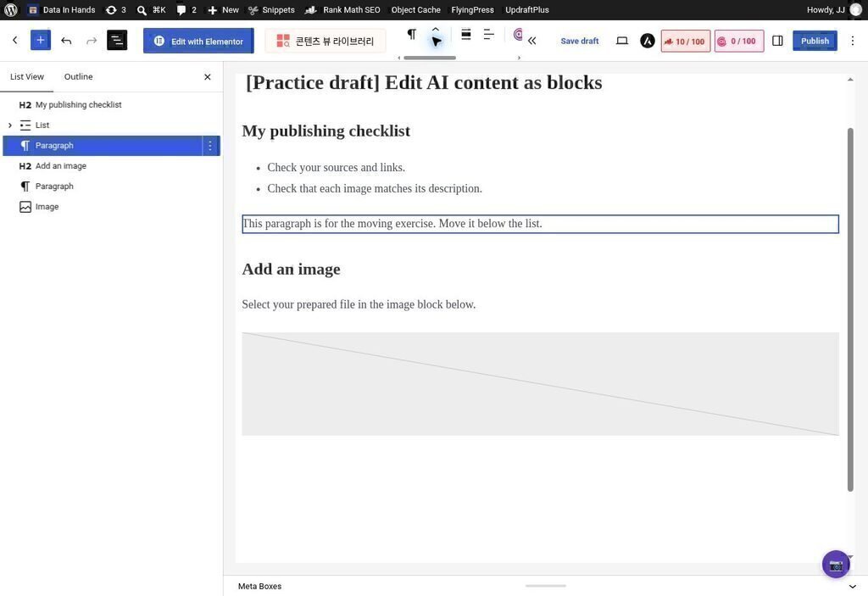868x596 pixels.
Task: Expand the Meta Boxes panel chevron
Action: tap(853, 586)
